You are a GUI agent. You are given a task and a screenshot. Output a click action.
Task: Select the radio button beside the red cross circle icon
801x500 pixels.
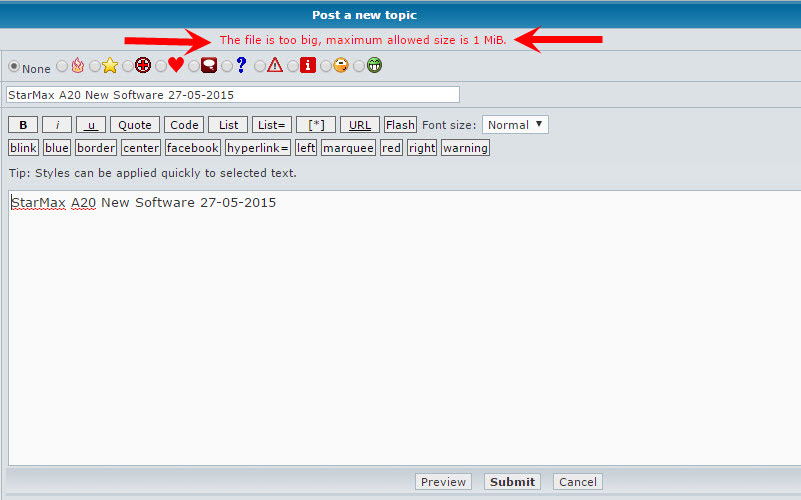pyautogui.click(x=128, y=66)
